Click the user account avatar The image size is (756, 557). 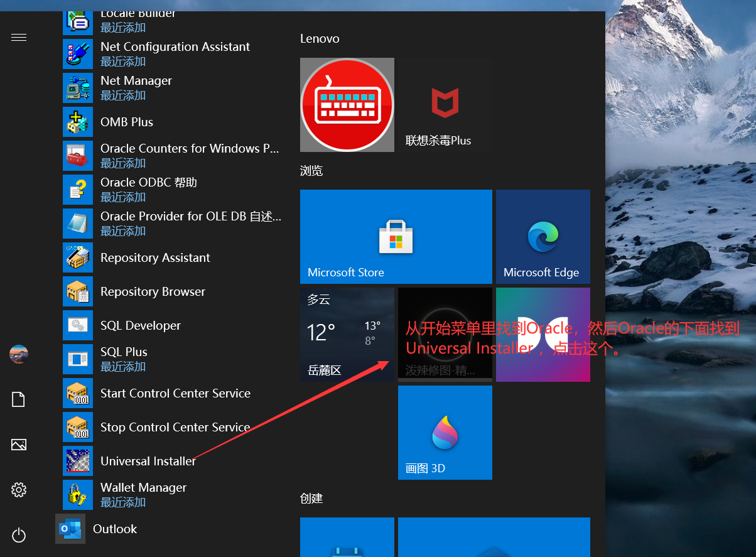click(19, 354)
